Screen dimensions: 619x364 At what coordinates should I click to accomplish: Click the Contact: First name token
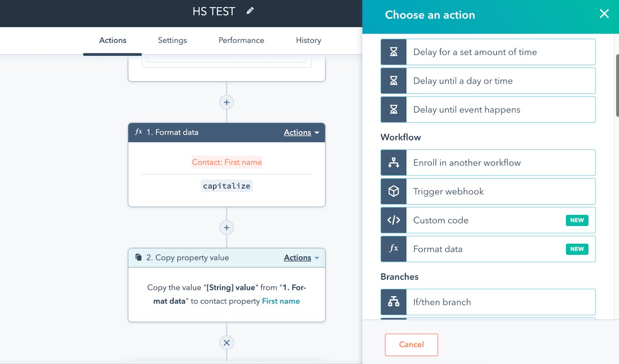point(227,162)
